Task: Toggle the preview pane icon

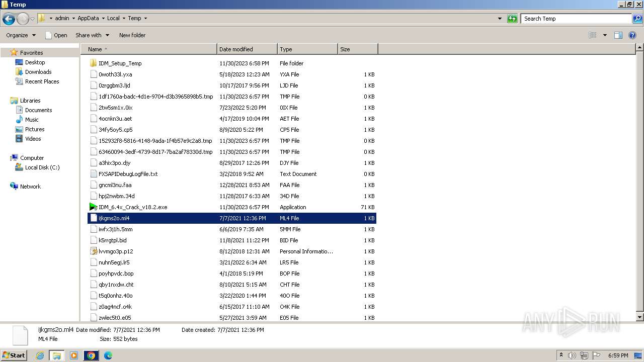Action: 618,35
